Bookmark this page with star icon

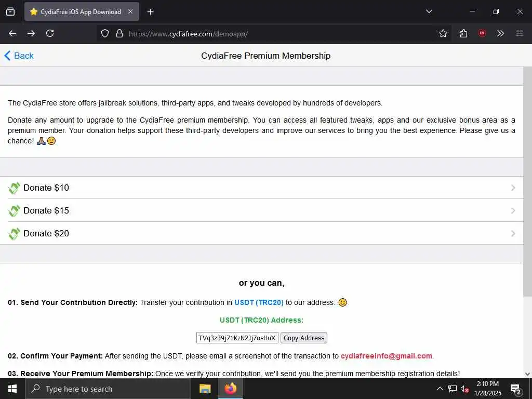pos(443,33)
